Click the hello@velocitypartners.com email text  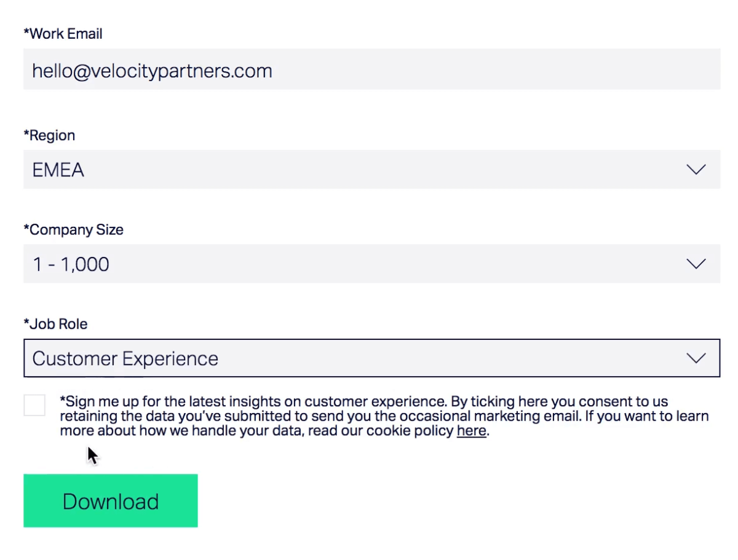tap(152, 71)
